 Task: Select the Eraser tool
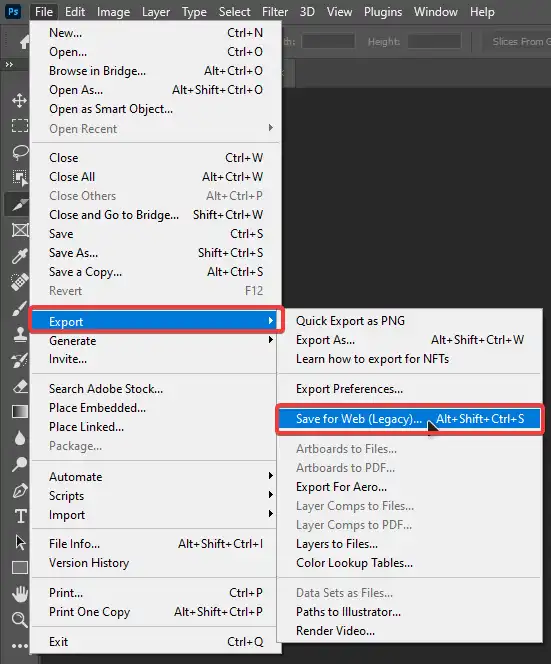(19, 386)
